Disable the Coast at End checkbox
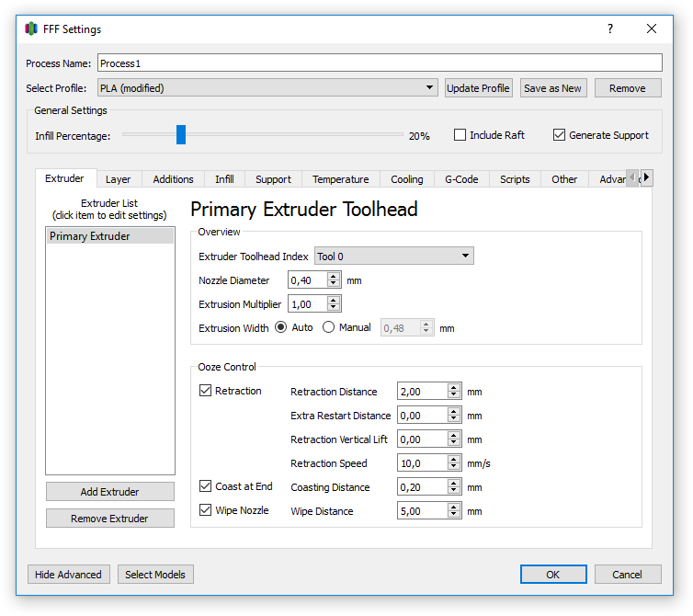The image size is (693, 616). [206, 486]
